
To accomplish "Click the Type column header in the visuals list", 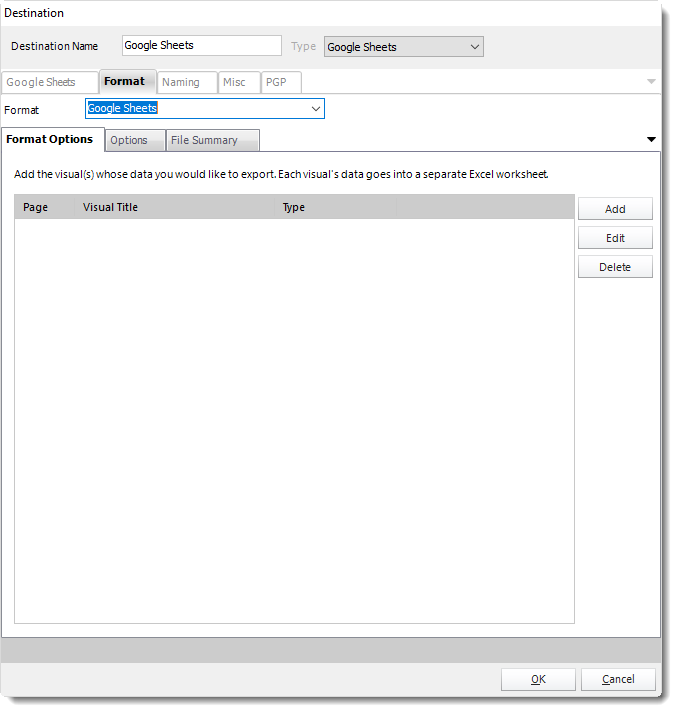I will point(336,207).
